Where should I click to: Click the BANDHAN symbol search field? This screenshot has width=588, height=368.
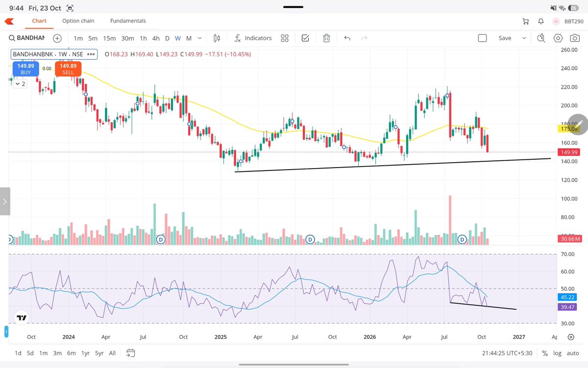click(27, 38)
